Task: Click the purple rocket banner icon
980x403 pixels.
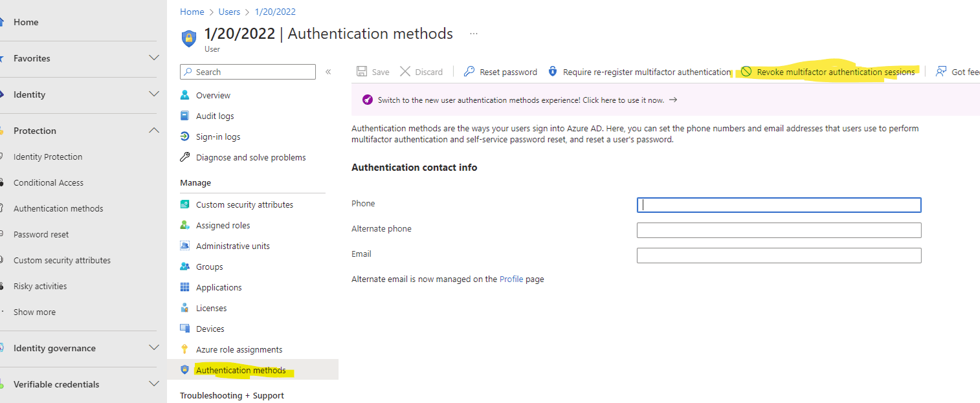Action: [x=368, y=100]
